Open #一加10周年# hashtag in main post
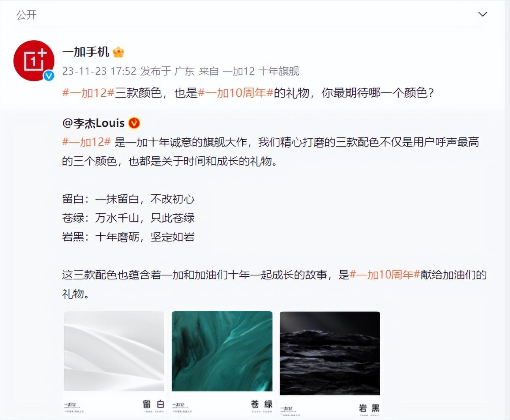 pos(236,93)
